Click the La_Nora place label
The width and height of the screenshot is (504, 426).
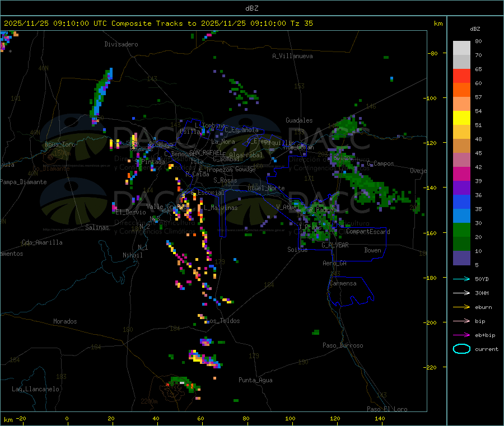[x=223, y=142]
